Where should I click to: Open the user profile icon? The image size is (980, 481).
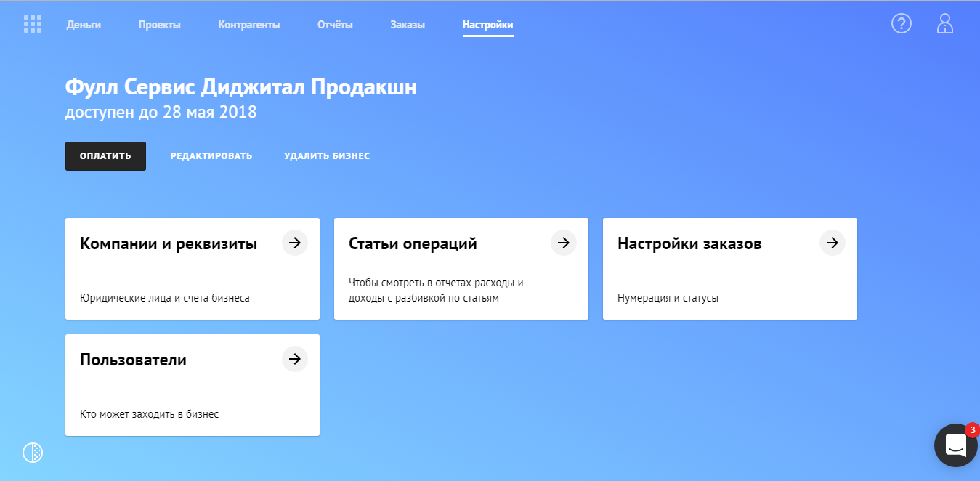click(945, 23)
